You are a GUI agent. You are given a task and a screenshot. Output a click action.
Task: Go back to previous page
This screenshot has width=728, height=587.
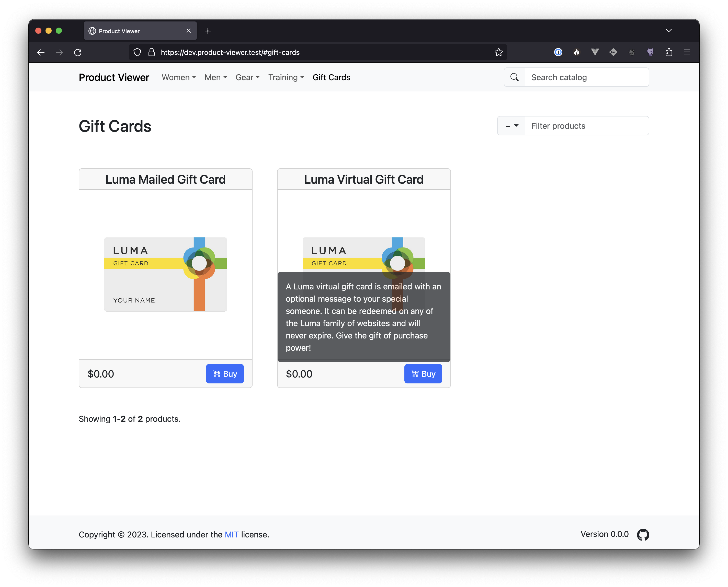point(41,52)
